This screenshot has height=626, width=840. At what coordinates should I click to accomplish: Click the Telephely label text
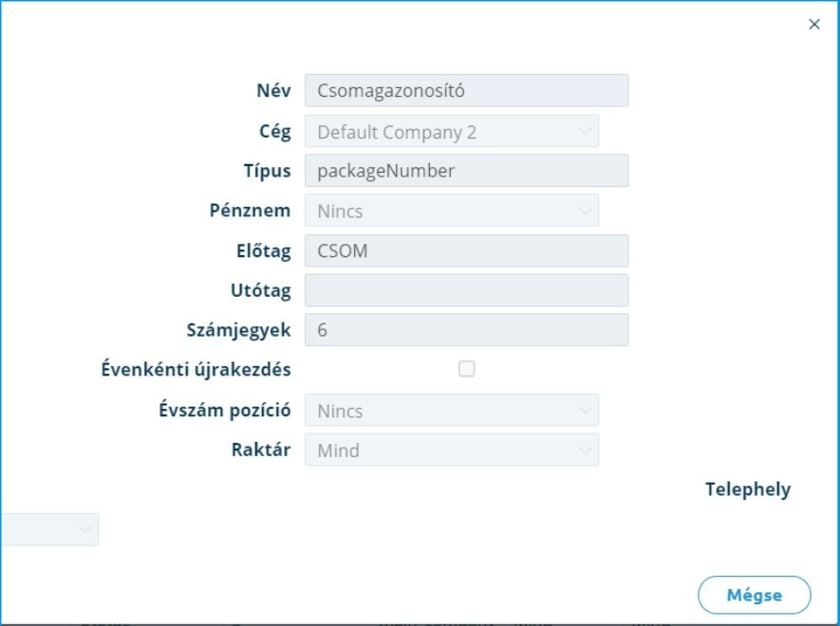(748, 489)
